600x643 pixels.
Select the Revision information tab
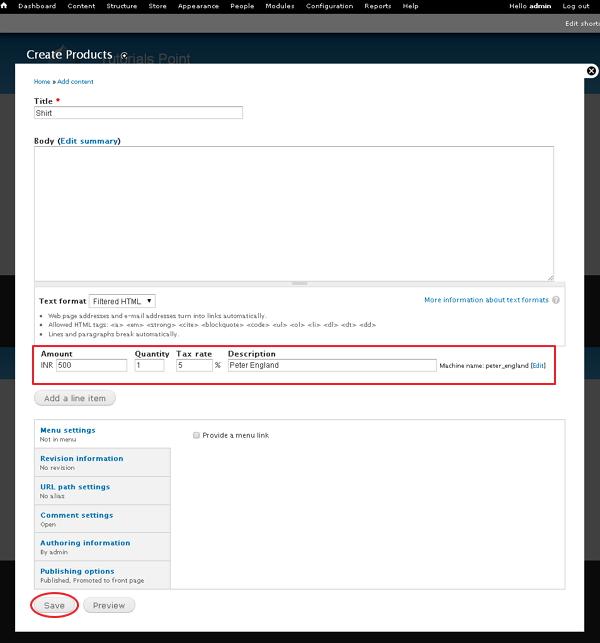pos(102,462)
